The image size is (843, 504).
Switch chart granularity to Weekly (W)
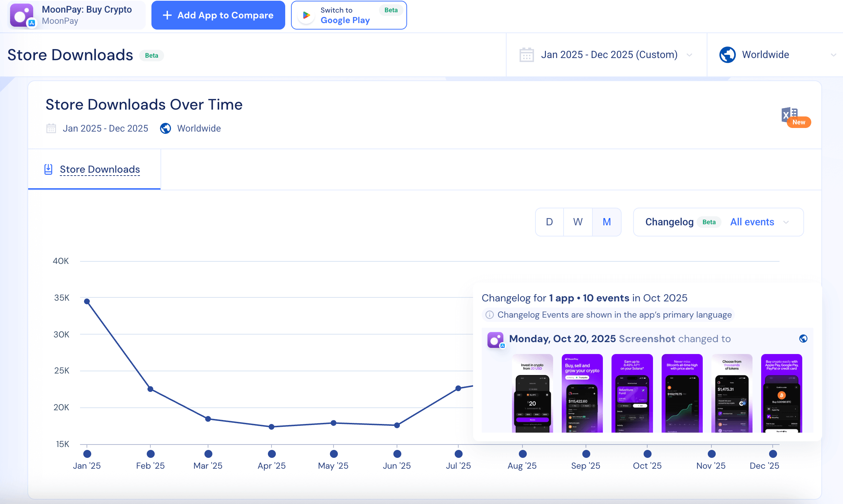[x=578, y=222]
